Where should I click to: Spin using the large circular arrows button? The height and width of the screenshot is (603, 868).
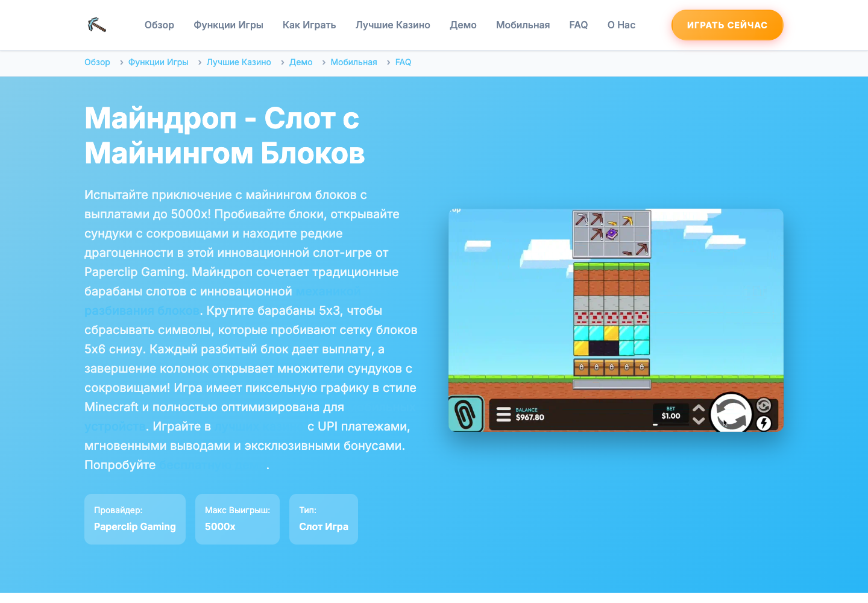coord(731,414)
